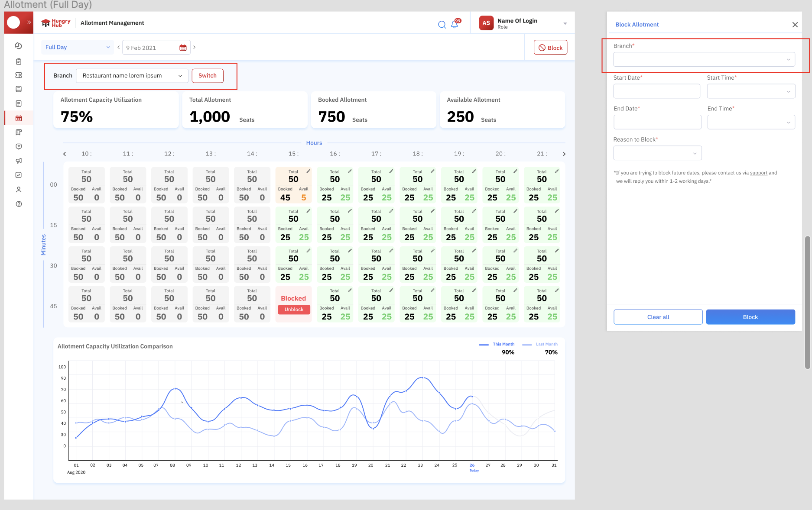Open the user profile sidebar icon

pyautogui.click(x=19, y=190)
